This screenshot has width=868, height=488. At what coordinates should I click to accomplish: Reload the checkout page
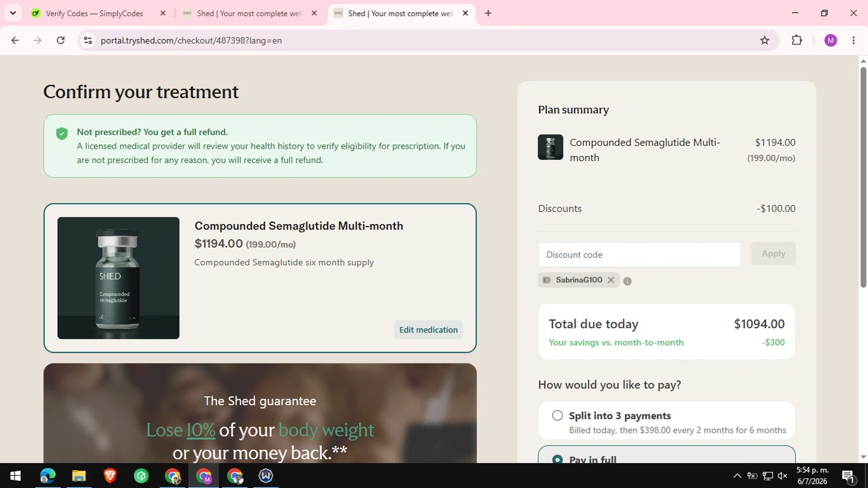point(61,41)
